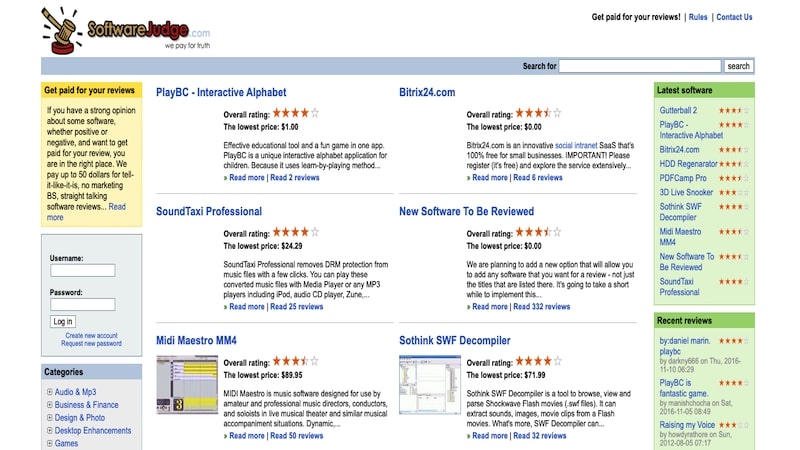Click the PlayBC overall rating stars

[295, 113]
